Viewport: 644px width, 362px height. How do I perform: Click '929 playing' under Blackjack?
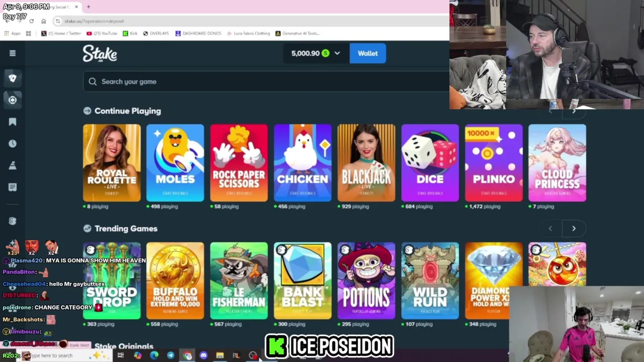(356, 207)
